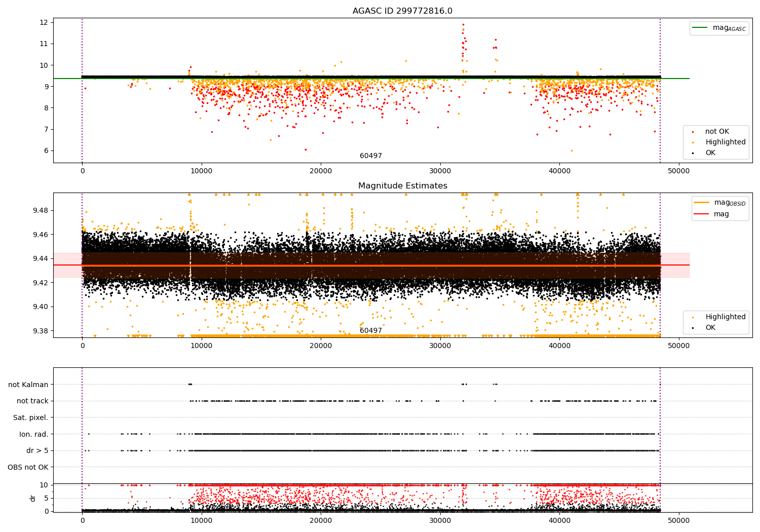Image resolution: width=760 pixels, height=532 pixels.
Task: Select the 'not track' axis label
Action: coord(32,401)
